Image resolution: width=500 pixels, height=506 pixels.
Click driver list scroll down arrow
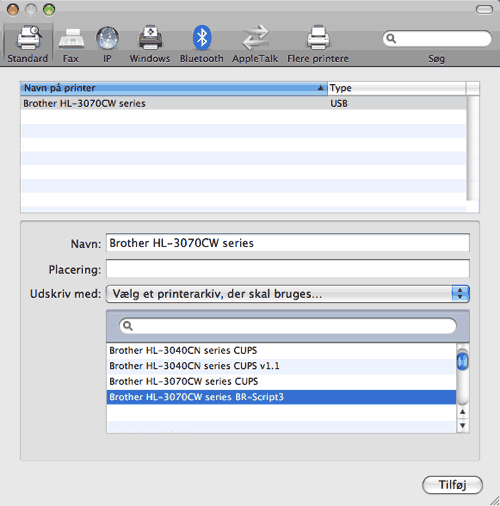[462, 425]
